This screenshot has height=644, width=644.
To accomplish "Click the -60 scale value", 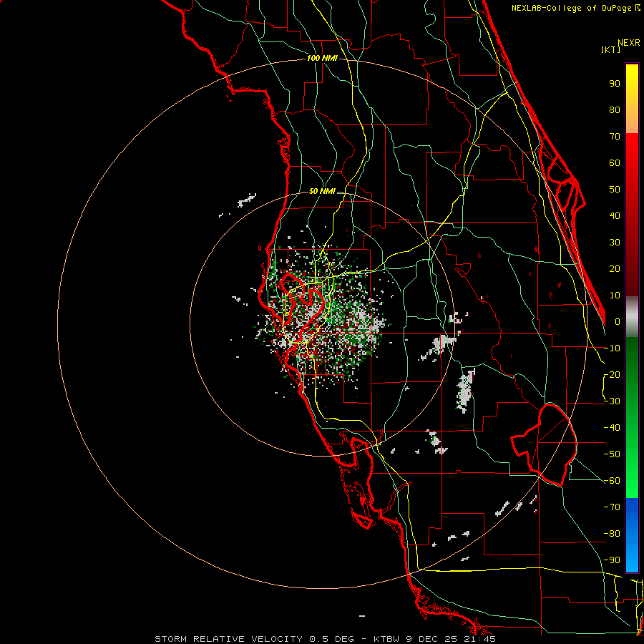I will [612, 481].
